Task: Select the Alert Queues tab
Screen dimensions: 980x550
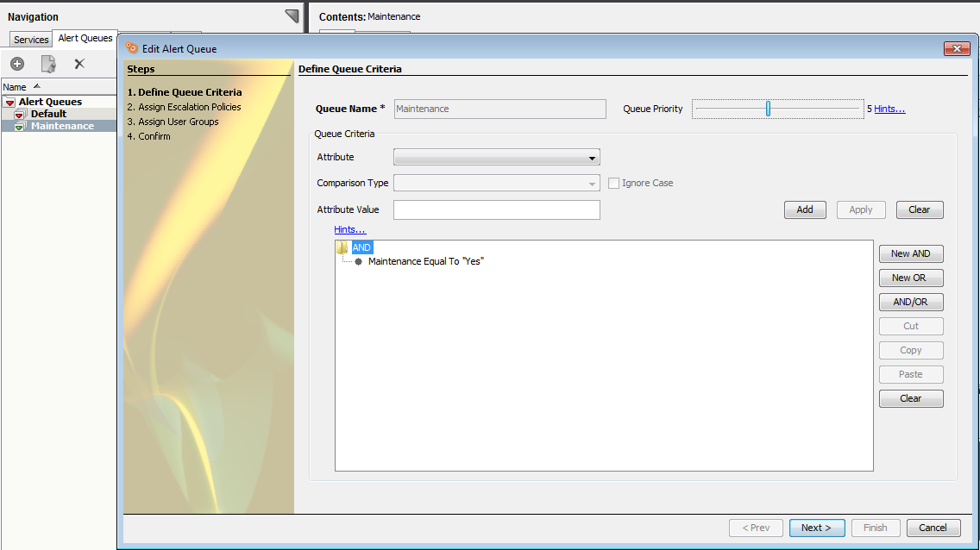Action: pyautogui.click(x=85, y=39)
